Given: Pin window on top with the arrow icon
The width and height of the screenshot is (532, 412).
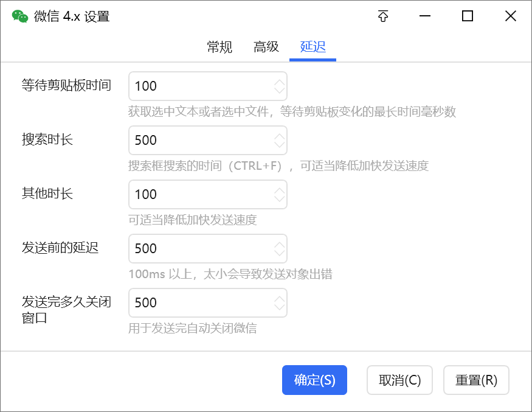Looking at the screenshot, I should coord(383,16).
